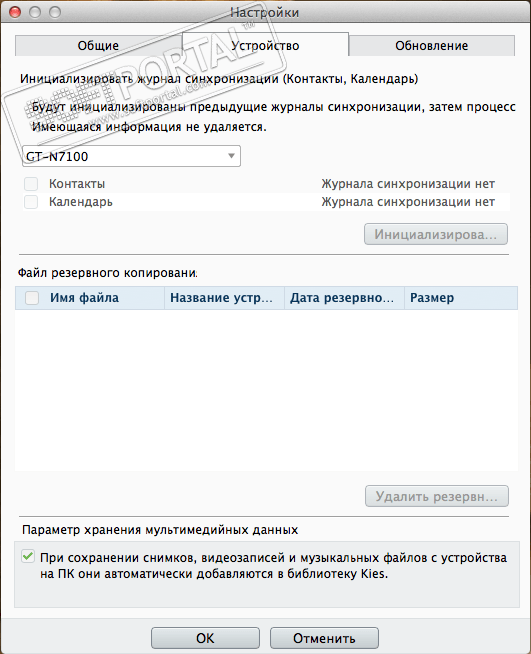Confirm settings with the OK button

[205, 638]
